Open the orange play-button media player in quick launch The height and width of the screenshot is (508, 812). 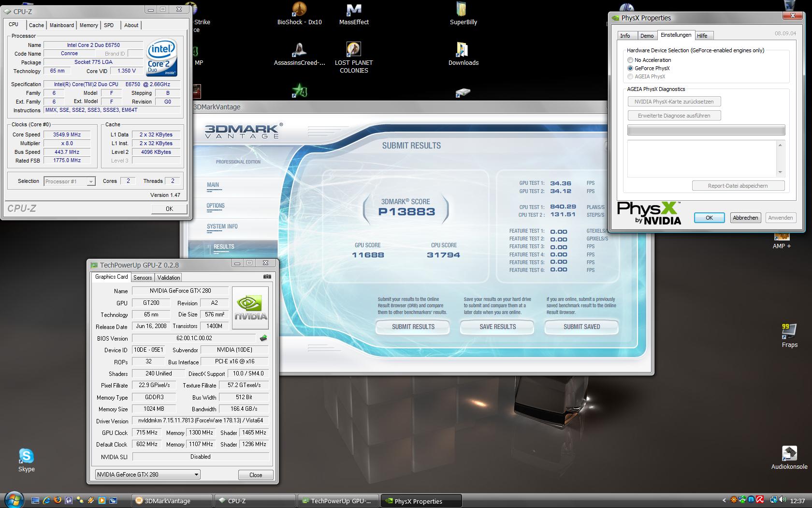[101, 500]
